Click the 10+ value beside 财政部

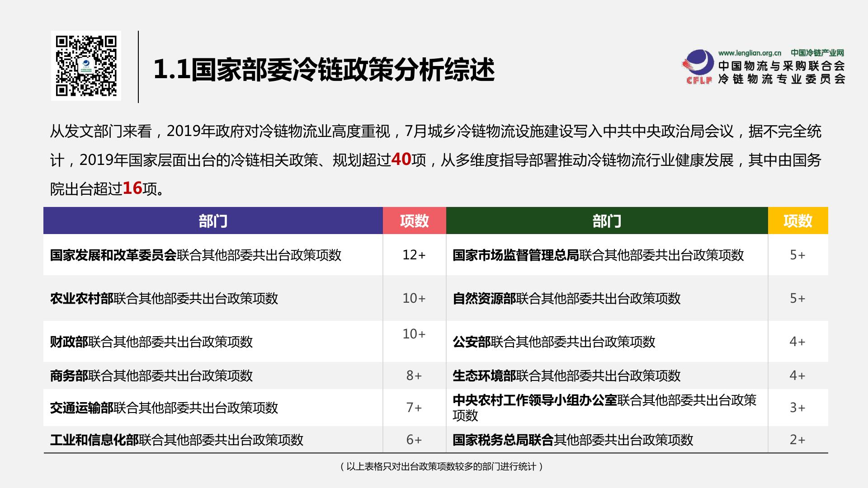(x=414, y=334)
